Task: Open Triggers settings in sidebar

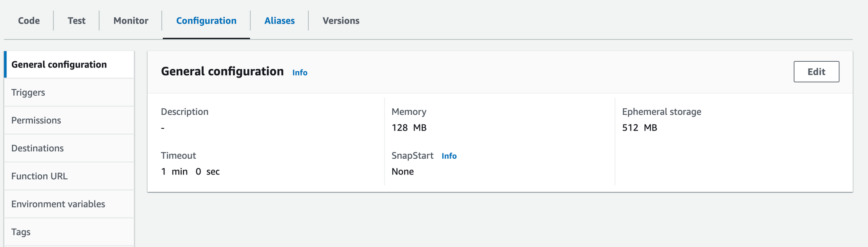Action: pyautogui.click(x=69, y=92)
